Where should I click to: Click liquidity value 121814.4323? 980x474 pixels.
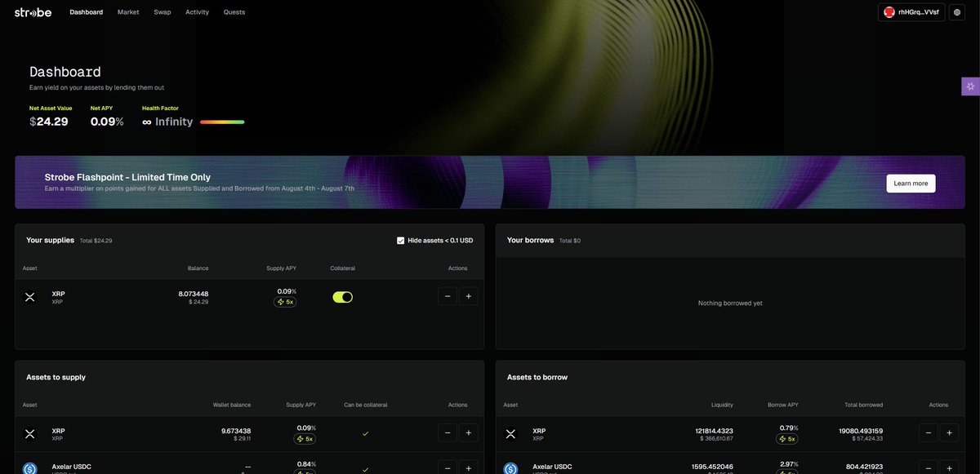pos(715,431)
